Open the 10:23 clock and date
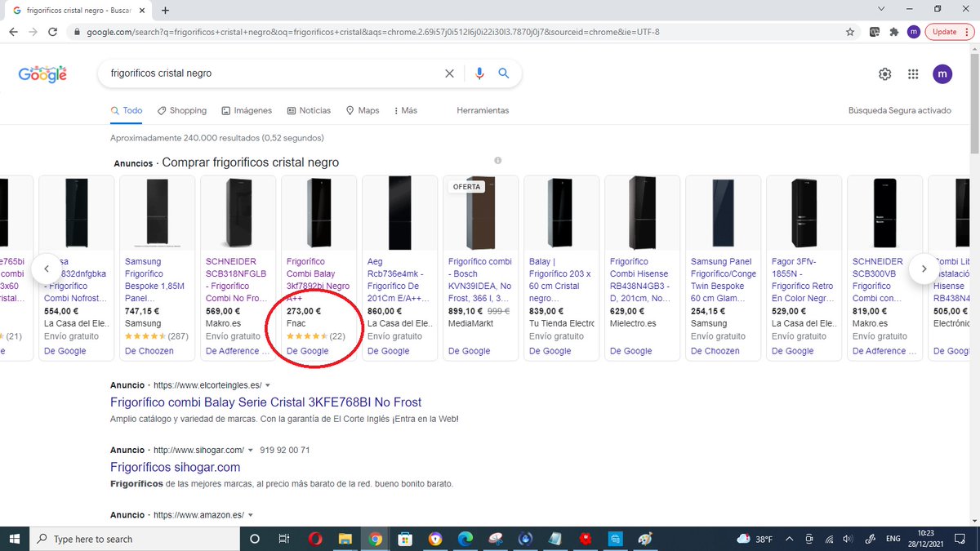Screen dimensions: 980x551 click(927, 539)
